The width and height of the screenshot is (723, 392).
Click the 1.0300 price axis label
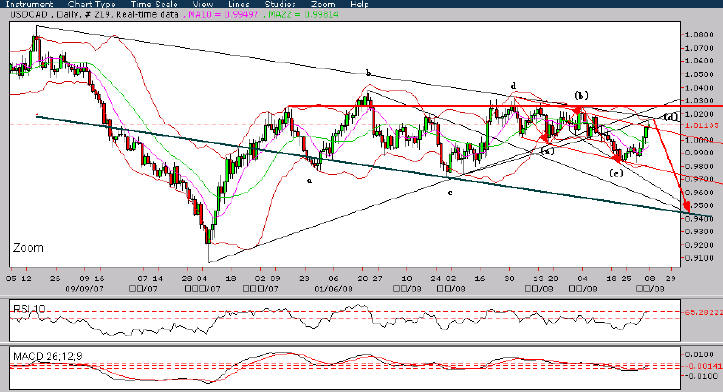pyautogui.click(x=699, y=100)
